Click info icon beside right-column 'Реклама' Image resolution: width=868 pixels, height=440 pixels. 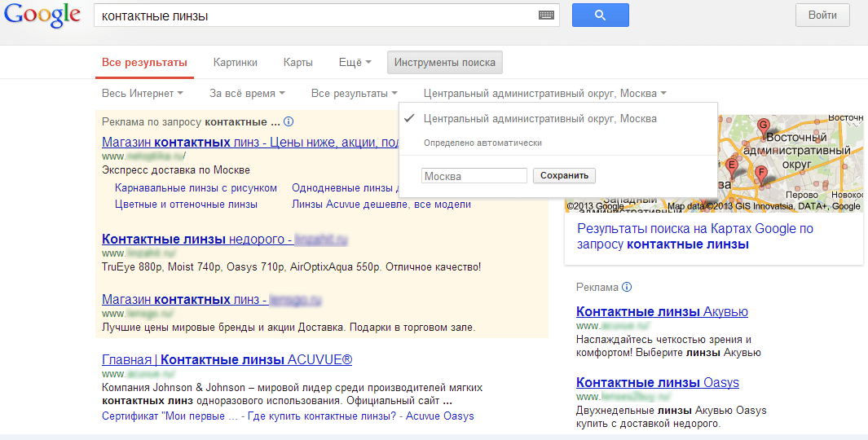click(627, 287)
